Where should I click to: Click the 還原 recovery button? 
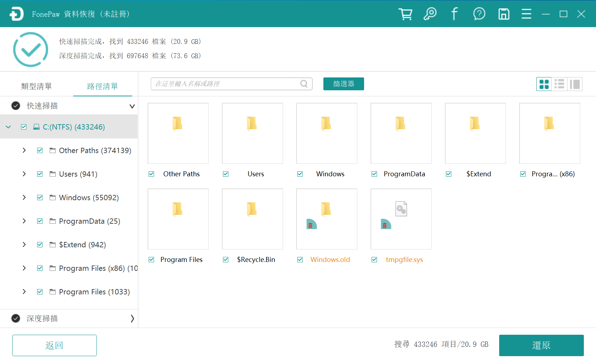tap(541, 345)
